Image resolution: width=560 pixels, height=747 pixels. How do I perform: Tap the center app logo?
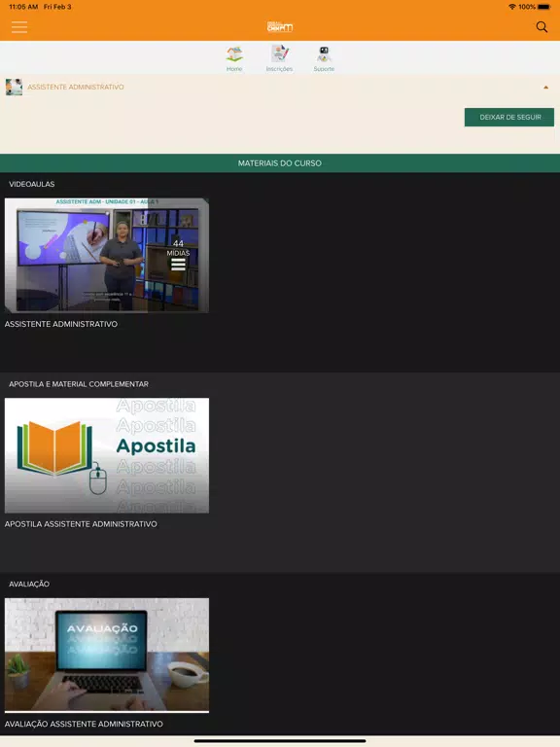coord(280,26)
